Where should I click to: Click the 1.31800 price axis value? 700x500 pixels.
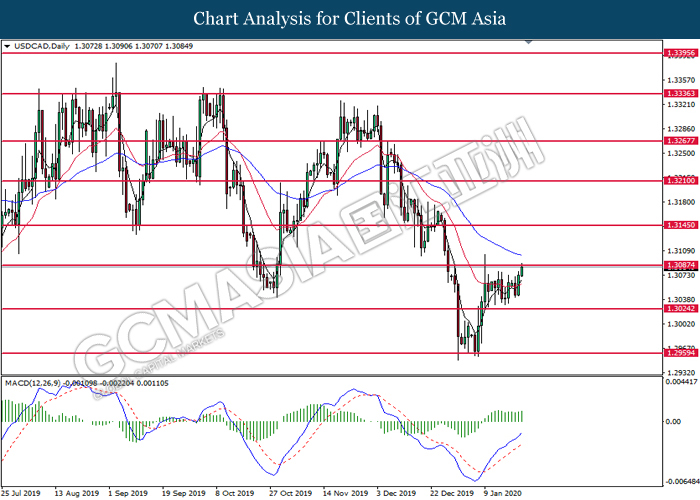(681, 202)
